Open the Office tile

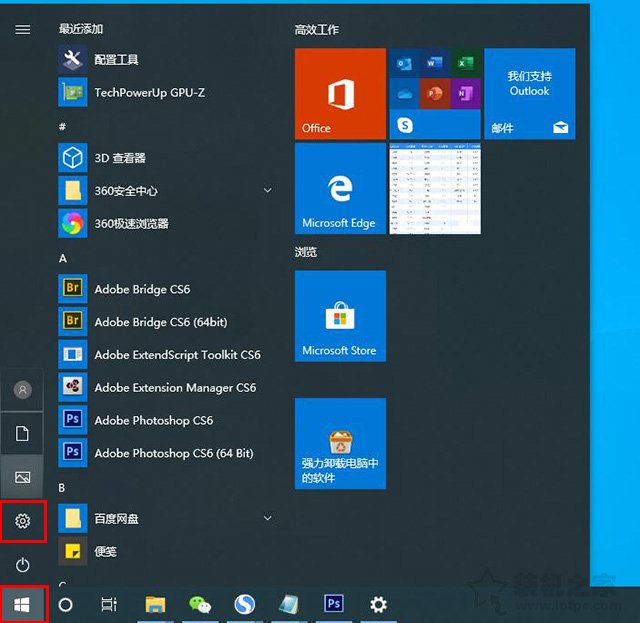(340, 93)
